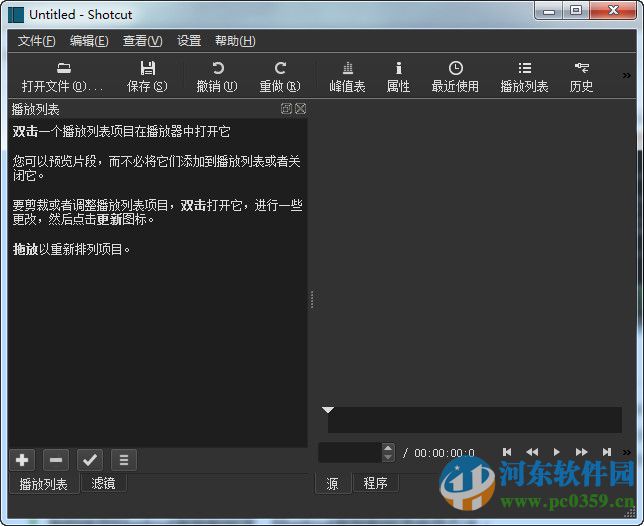The image size is (644, 526).
Task: Skip to the end of clip
Action: (x=607, y=452)
